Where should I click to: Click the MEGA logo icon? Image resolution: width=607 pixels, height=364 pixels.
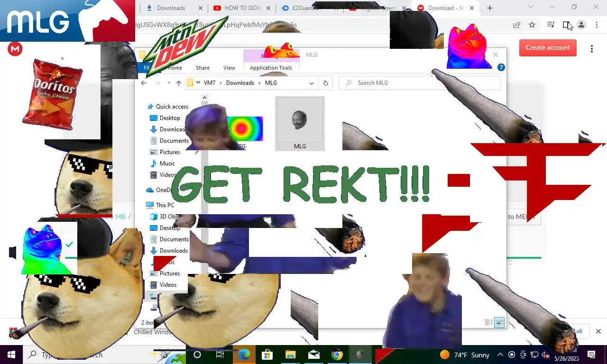15,49
